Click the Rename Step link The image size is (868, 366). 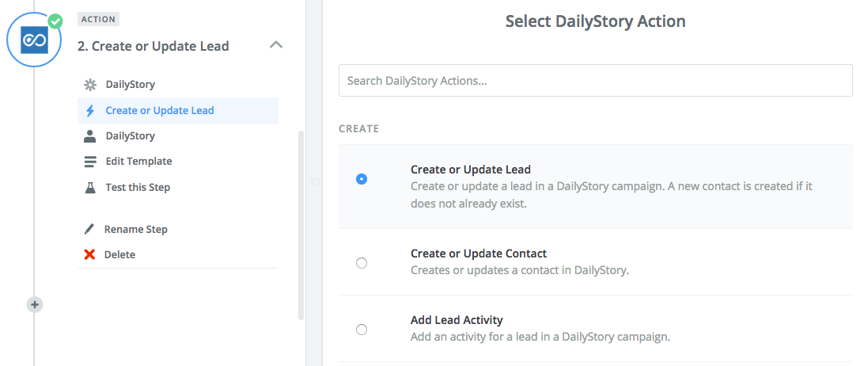point(135,229)
